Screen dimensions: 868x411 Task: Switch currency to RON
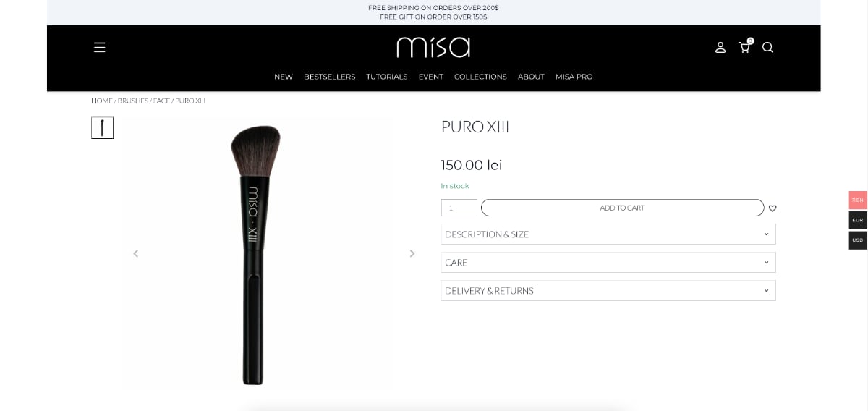(858, 200)
